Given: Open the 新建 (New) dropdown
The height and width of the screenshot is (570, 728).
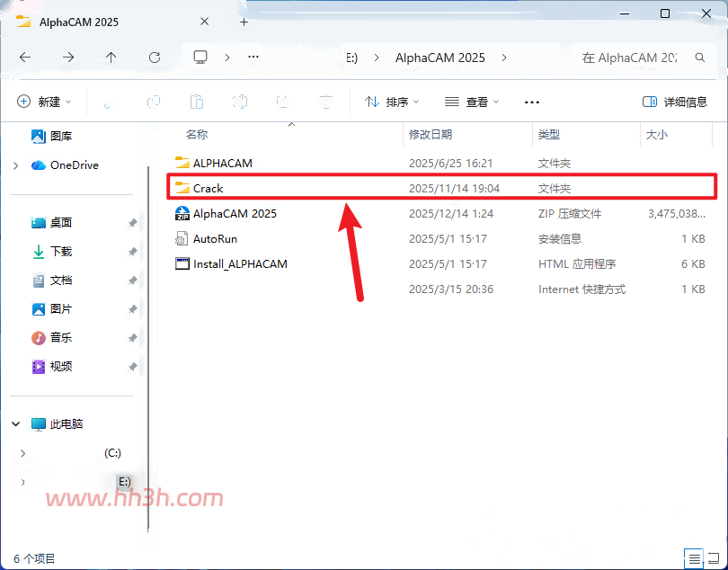Looking at the screenshot, I should click(x=44, y=102).
